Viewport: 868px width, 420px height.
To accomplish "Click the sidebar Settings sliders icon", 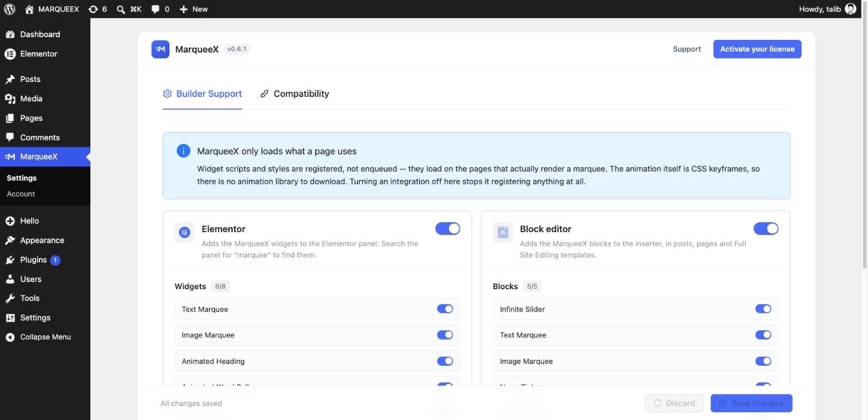I will tap(10, 317).
